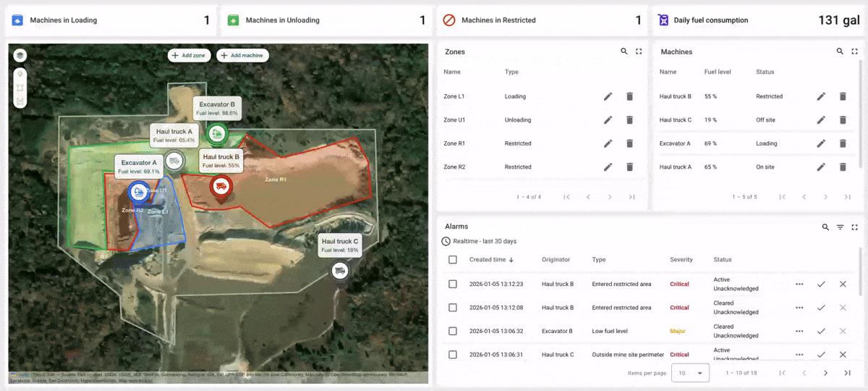Open the map layers control
The width and height of the screenshot is (868, 391).
pyautogui.click(x=20, y=55)
